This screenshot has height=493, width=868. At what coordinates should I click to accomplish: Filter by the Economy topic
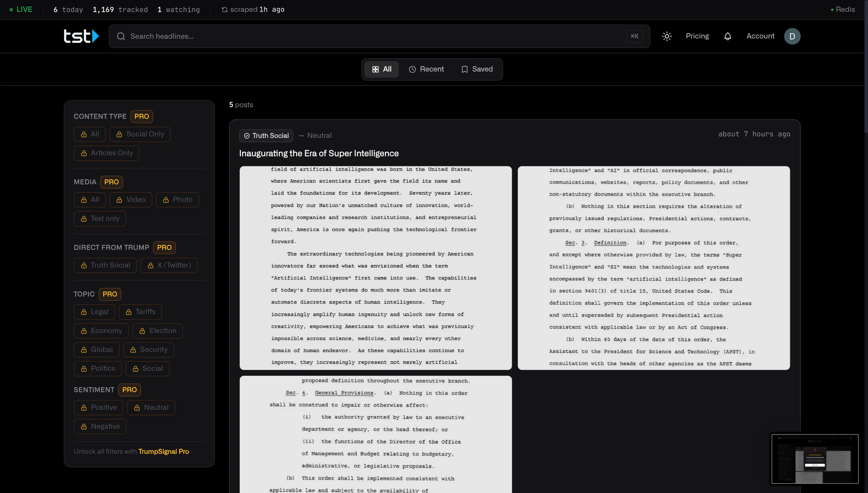tap(101, 331)
